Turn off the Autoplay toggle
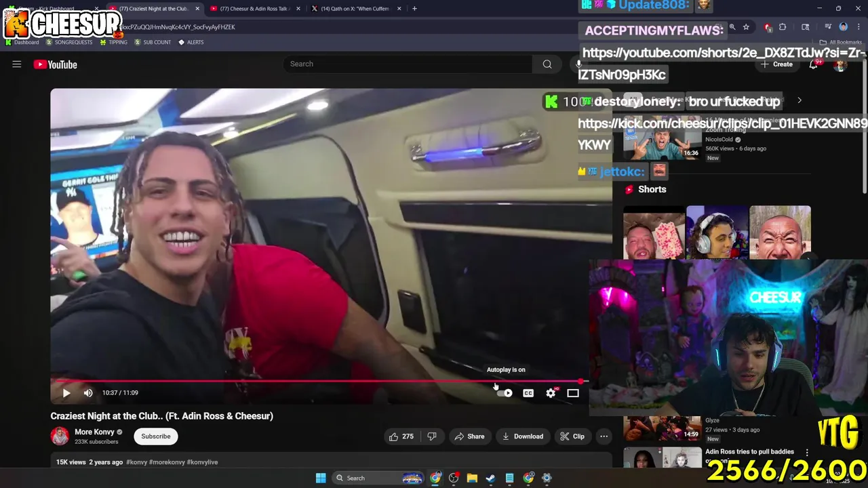 (x=505, y=393)
